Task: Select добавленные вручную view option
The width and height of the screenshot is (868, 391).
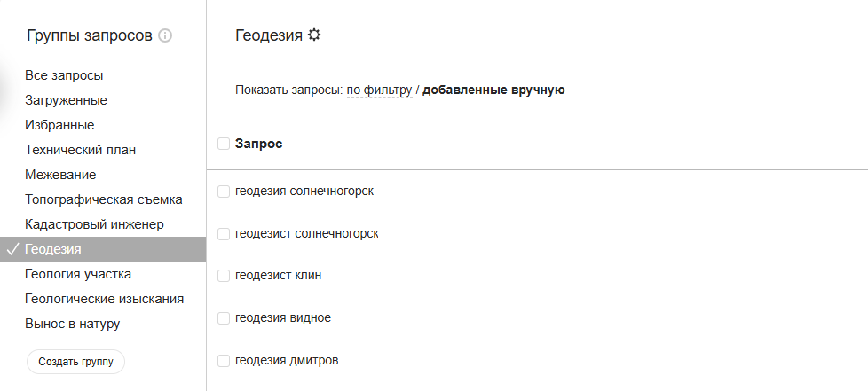Action: point(493,90)
